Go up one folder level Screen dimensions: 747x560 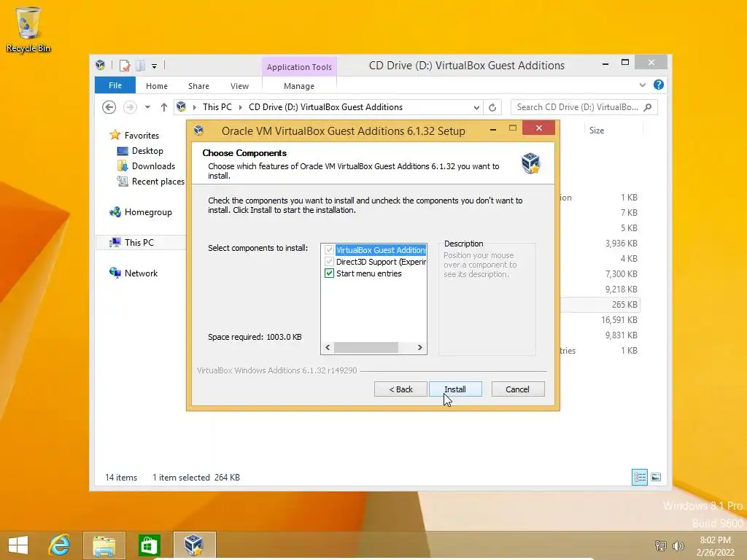[164, 107]
